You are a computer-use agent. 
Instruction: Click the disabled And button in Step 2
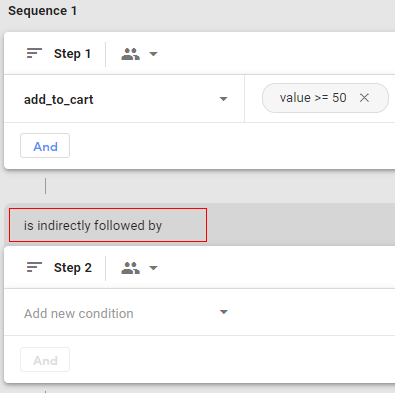45,360
